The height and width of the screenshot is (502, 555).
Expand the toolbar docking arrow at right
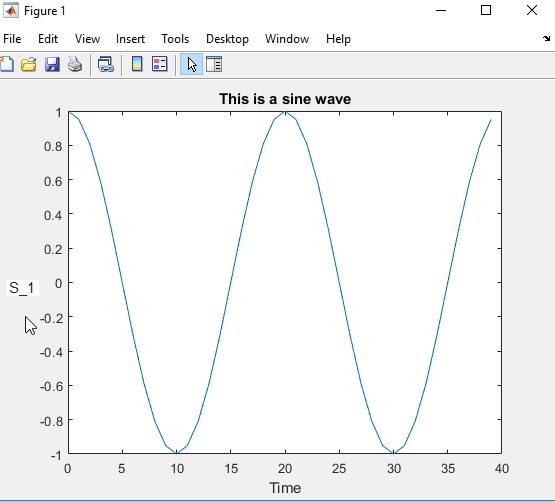click(x=547, y=38)
